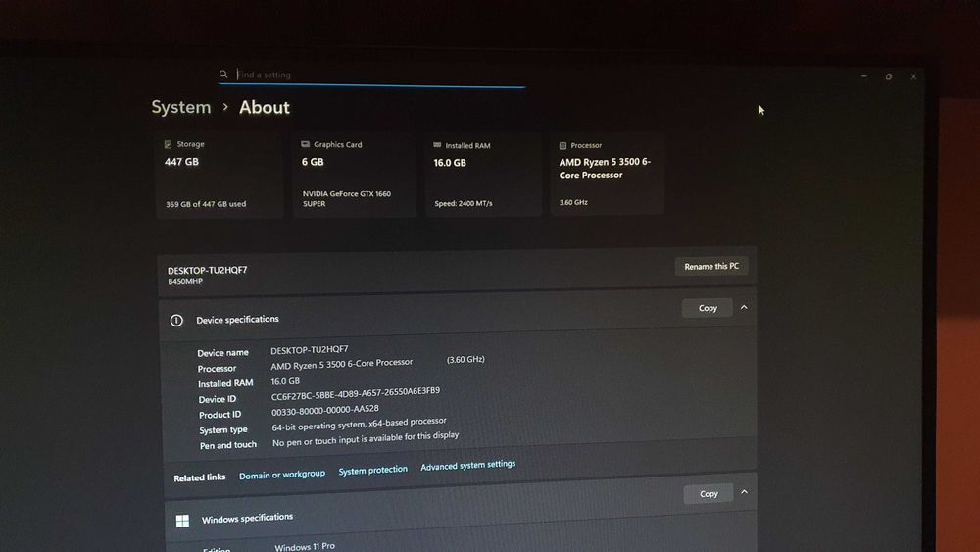Viewport: 980px width, 552px height.
Task: Click B450MHP model text under PC name
Action: [x=185, y=282]
